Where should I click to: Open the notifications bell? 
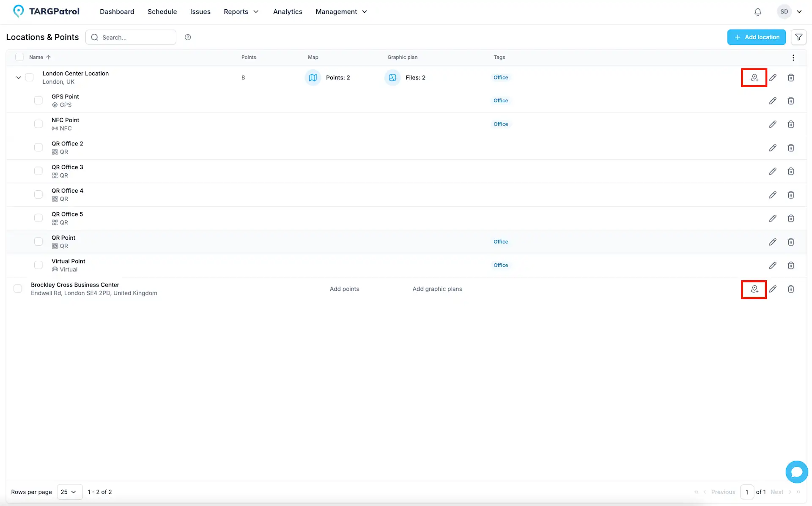[757, 12]
